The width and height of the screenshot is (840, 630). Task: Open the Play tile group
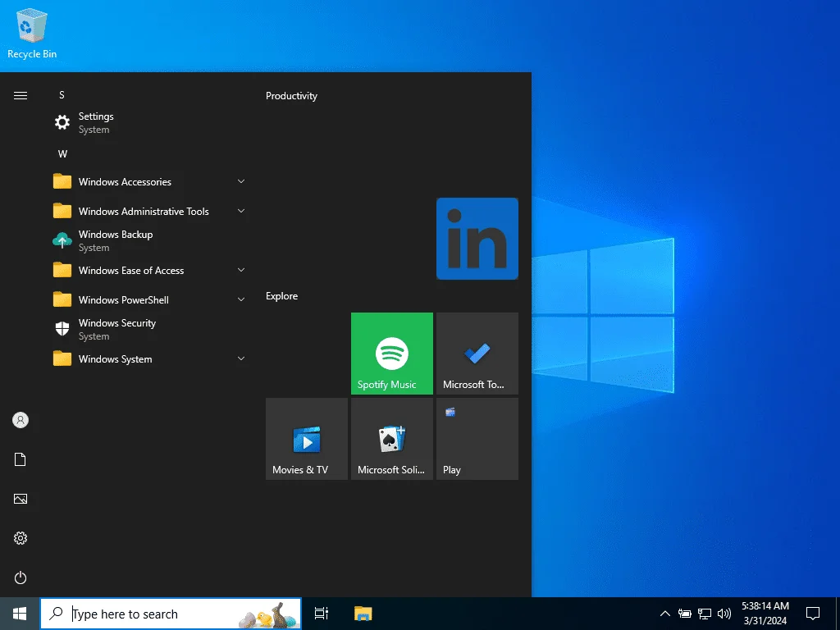[x=477, y=439]
